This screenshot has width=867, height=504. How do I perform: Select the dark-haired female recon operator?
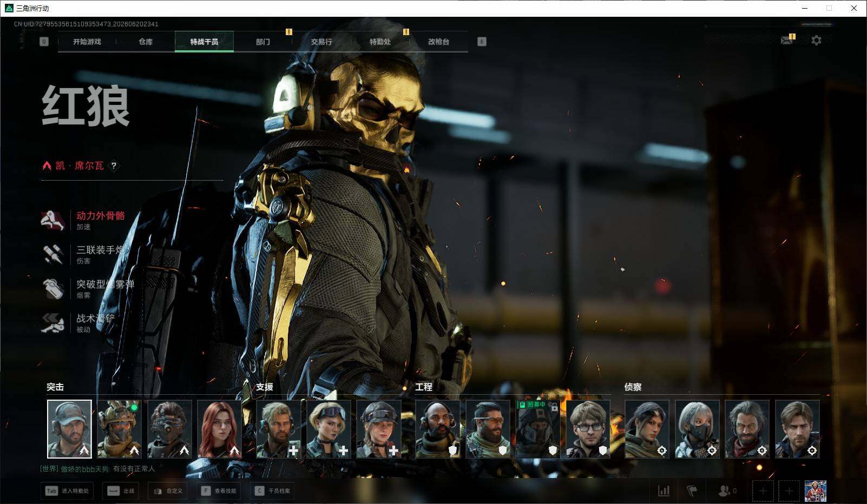[647, 429]
